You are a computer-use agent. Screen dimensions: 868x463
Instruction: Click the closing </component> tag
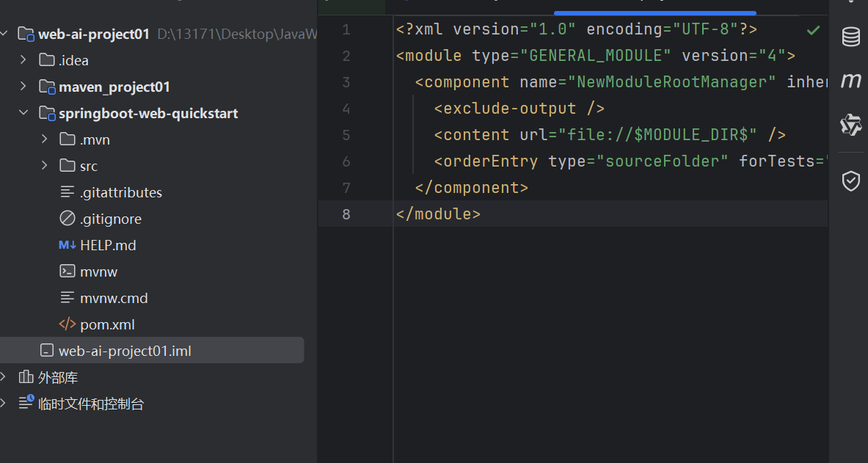[472, 188]
